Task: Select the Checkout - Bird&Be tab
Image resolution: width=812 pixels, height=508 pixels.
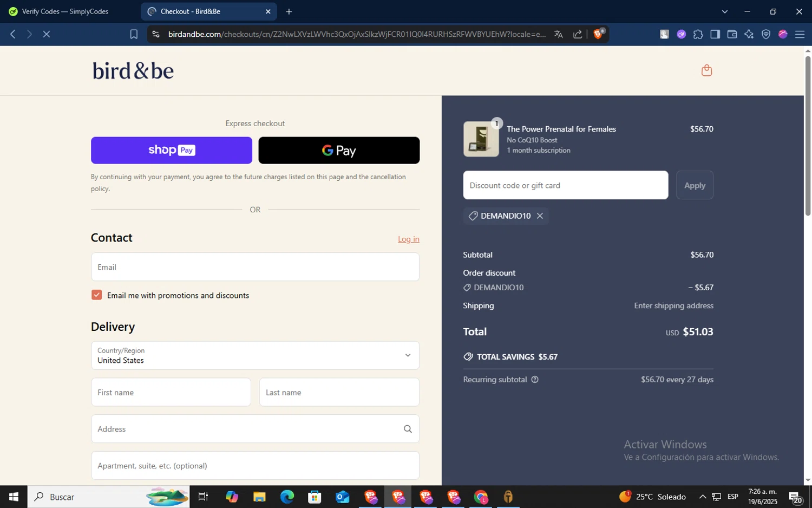Action: pyautogui.click(x=208, y=11)
